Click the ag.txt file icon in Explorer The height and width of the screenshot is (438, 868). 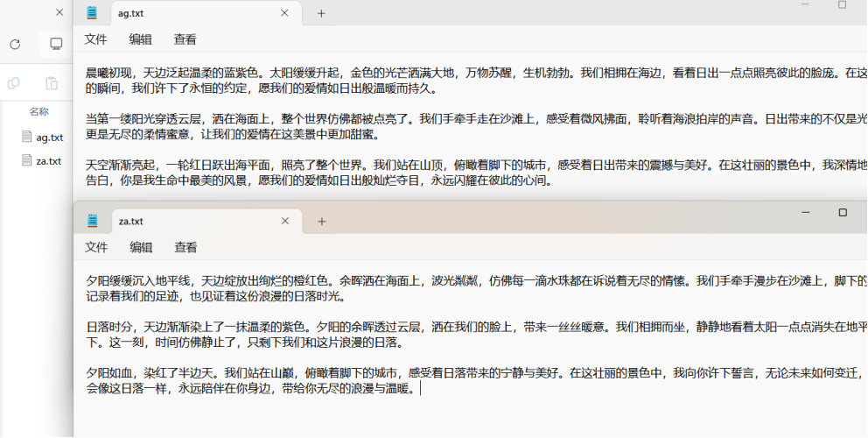point(26,137)
